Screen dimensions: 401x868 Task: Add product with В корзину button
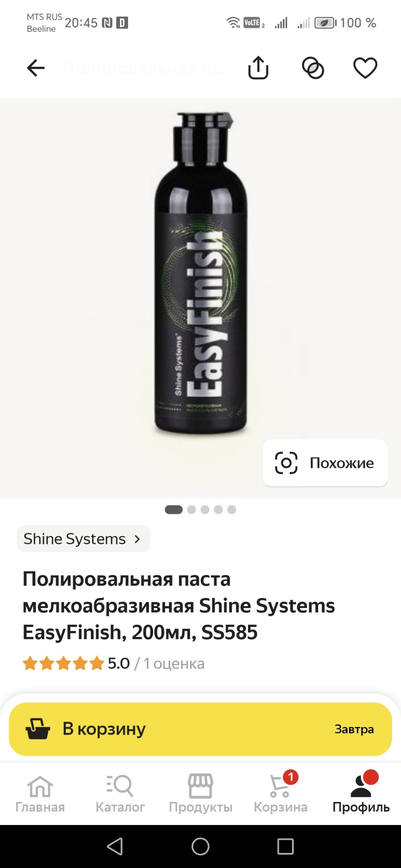(200, 729)
